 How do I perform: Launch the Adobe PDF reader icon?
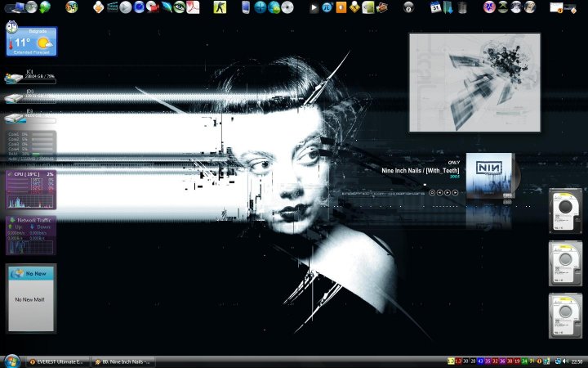click(x=193, y=7)
